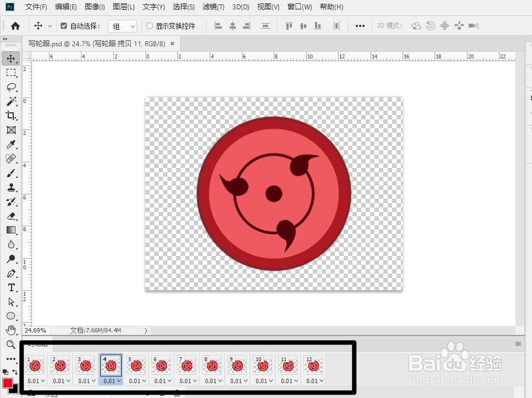
Task: Select the Brush tool
Action: coord(11,173)
